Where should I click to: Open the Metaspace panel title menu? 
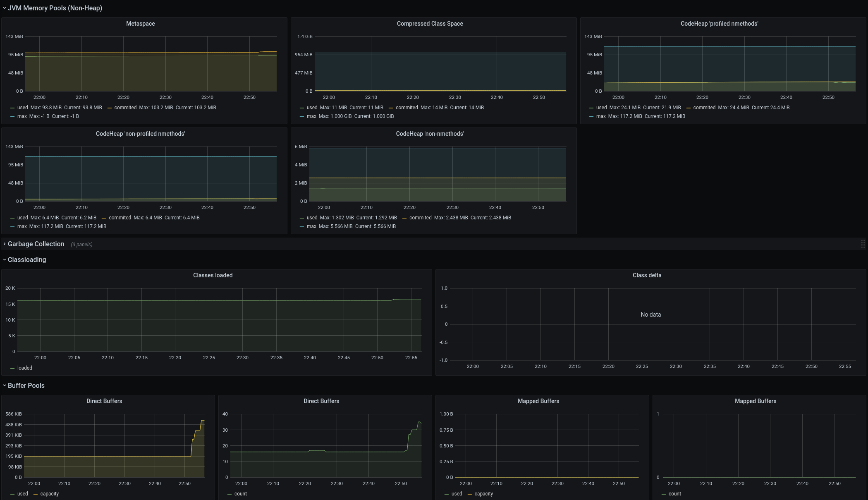coord(141,24)
